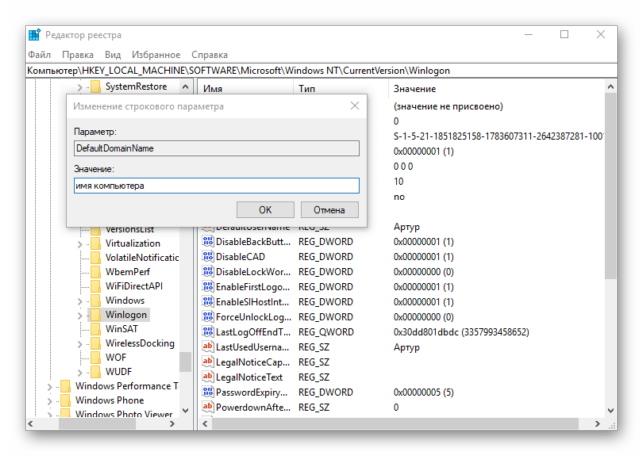This screenshot has width=643, height=456.
Task: Click the tree pane vertical scrollbar thumb
Action: [x=185, y=361]
